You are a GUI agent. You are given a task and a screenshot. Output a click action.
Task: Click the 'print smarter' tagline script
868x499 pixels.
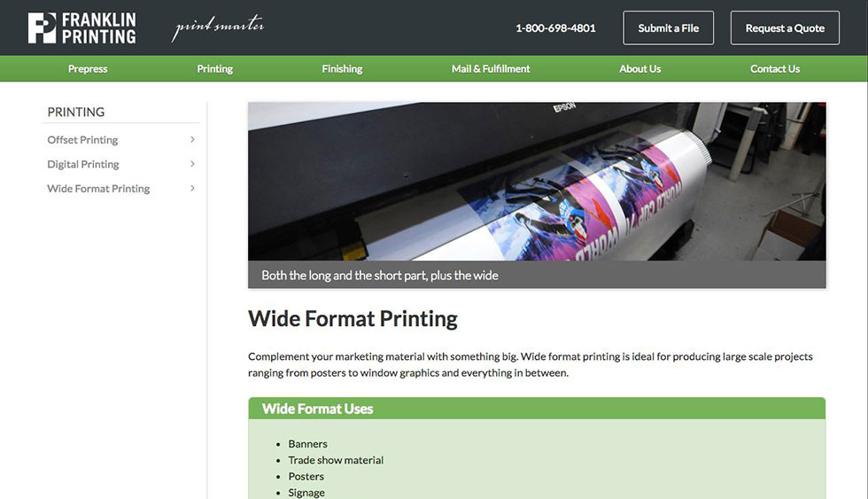click(218, 27)
